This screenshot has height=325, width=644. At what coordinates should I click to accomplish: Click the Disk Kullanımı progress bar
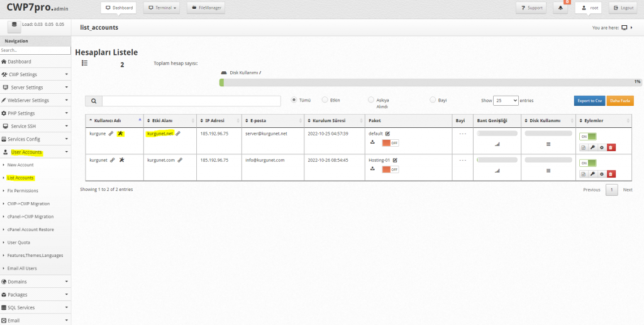430,83
